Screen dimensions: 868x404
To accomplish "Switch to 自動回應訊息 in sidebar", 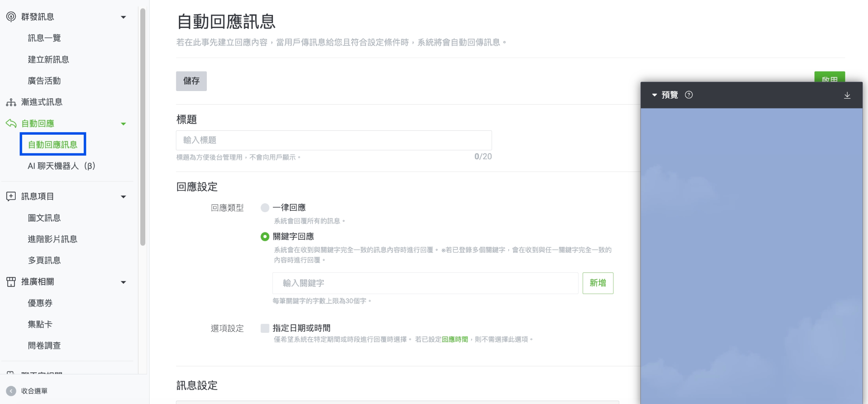I will point(53,144).
